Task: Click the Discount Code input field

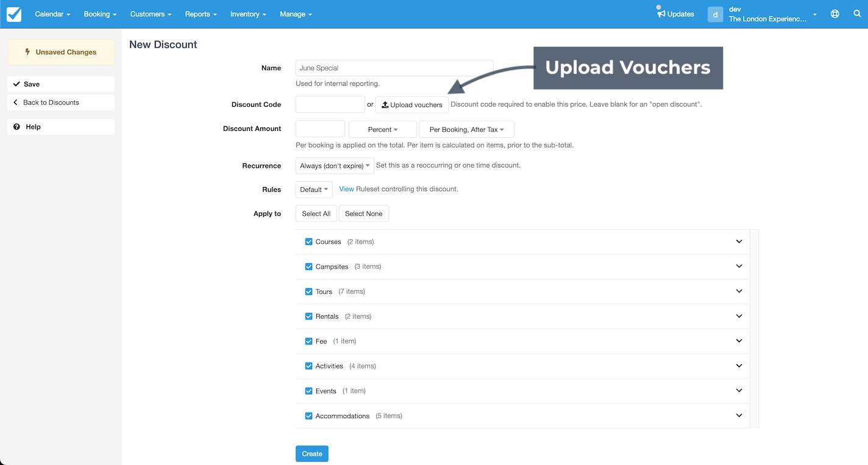Action: click(330, 104)
